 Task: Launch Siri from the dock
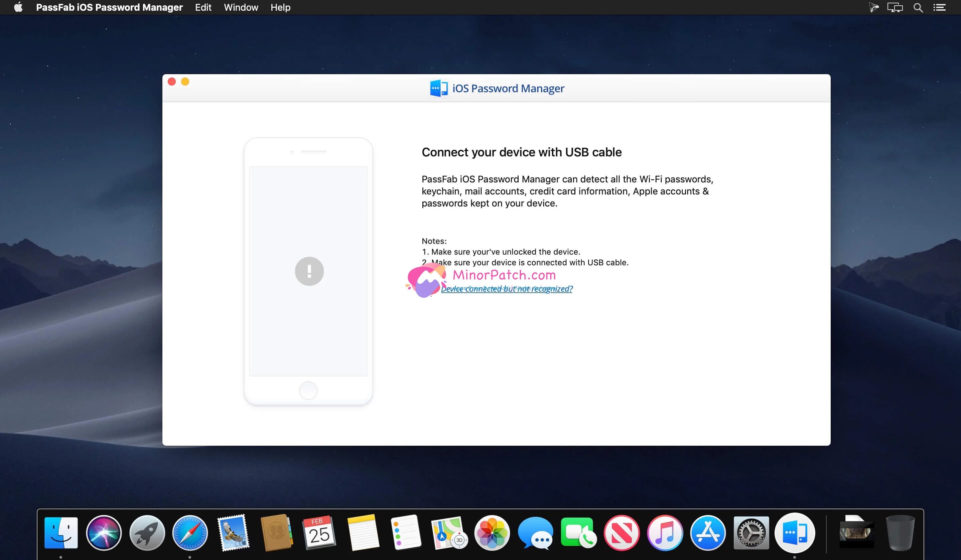104,533
